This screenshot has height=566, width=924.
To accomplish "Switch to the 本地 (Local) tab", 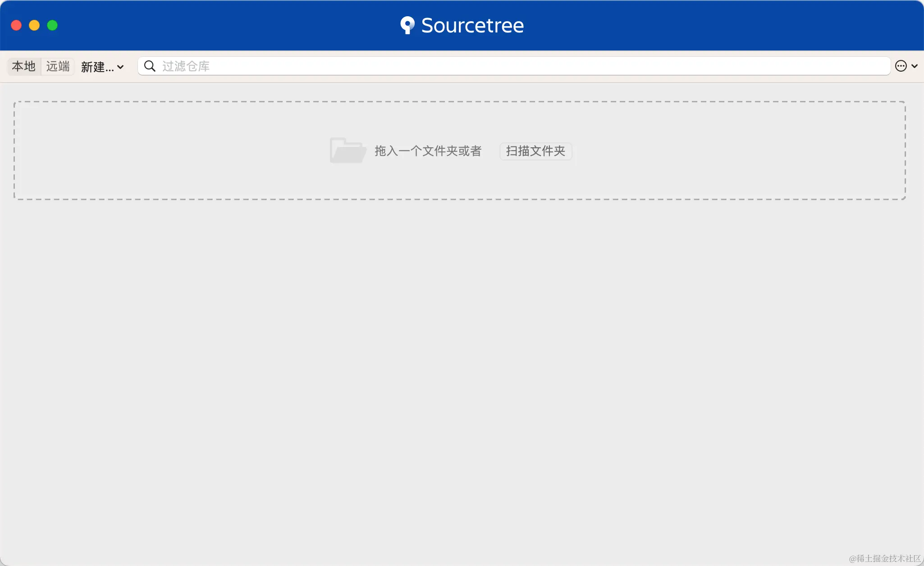I will [x=23, y=66].
